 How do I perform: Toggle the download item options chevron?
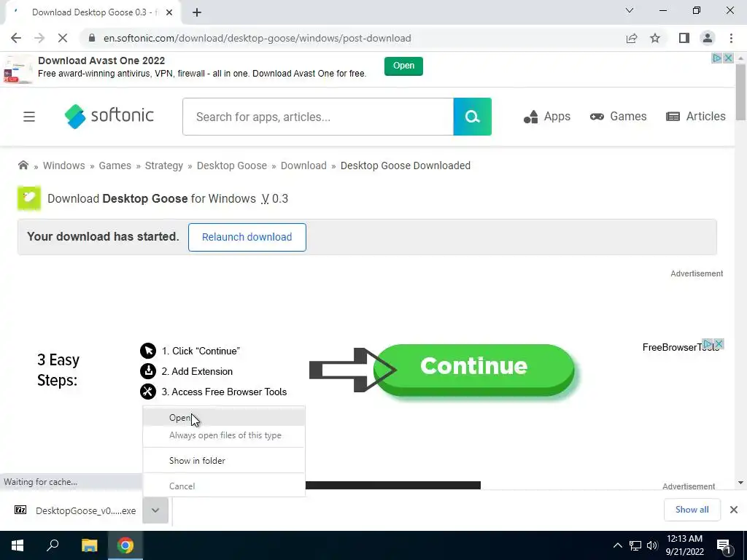pos(155,510)
